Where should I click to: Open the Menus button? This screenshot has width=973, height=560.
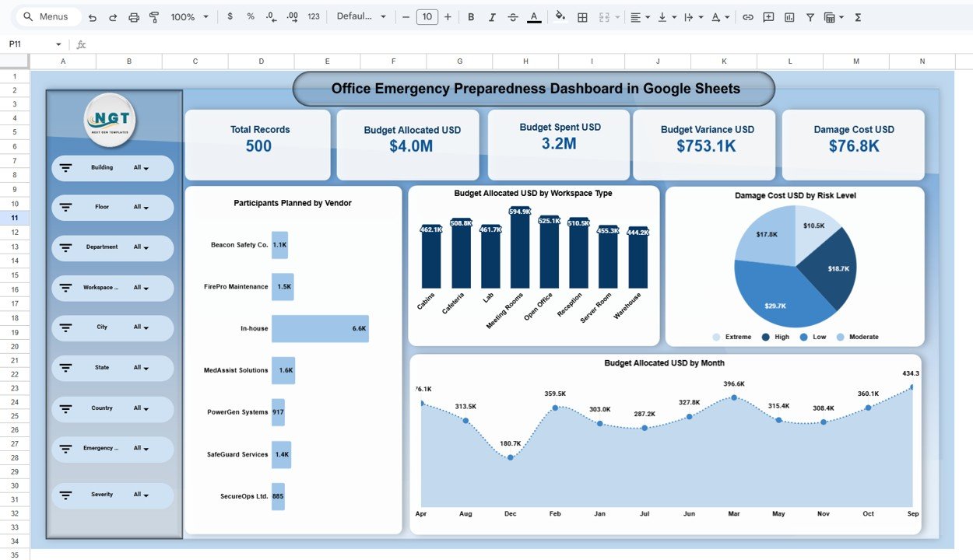coord(47,16)
